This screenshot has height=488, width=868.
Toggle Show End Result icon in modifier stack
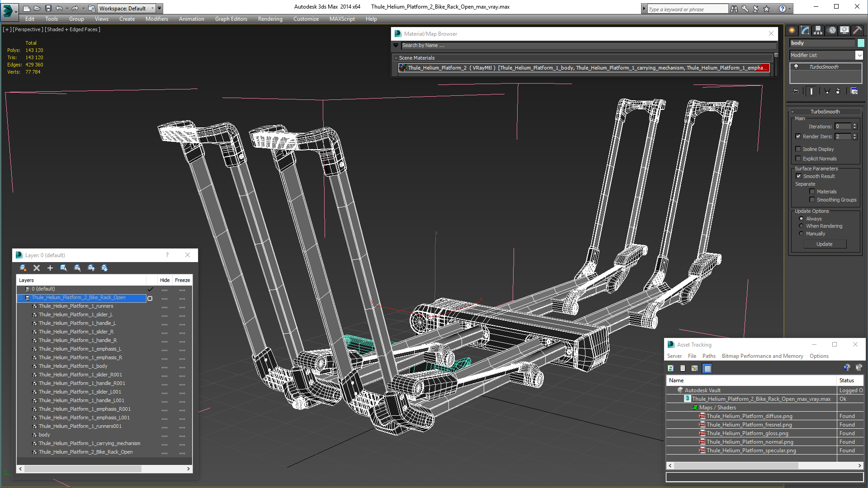[x=811, y=91]
